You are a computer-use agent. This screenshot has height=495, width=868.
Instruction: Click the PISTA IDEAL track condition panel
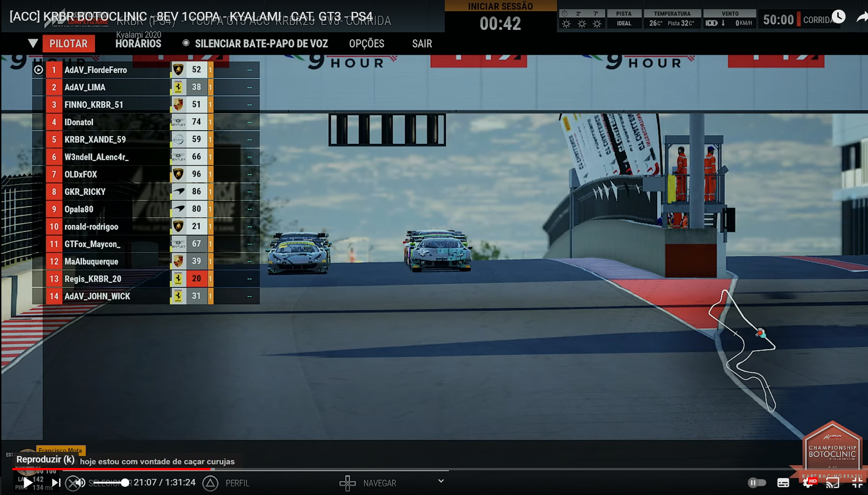[x=623, y=19]
